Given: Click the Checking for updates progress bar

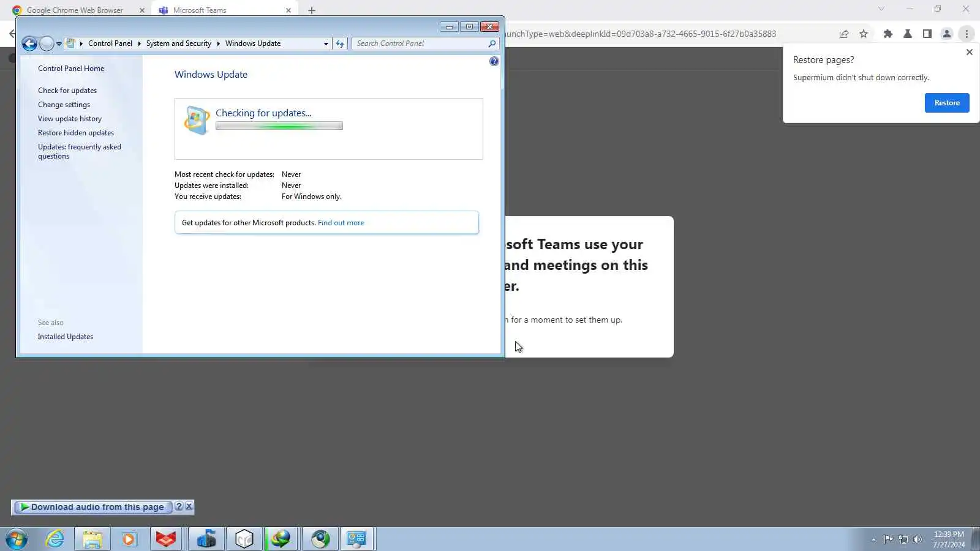Looking at the screenshot, I should pyautogui.click(x=279, y=126).
